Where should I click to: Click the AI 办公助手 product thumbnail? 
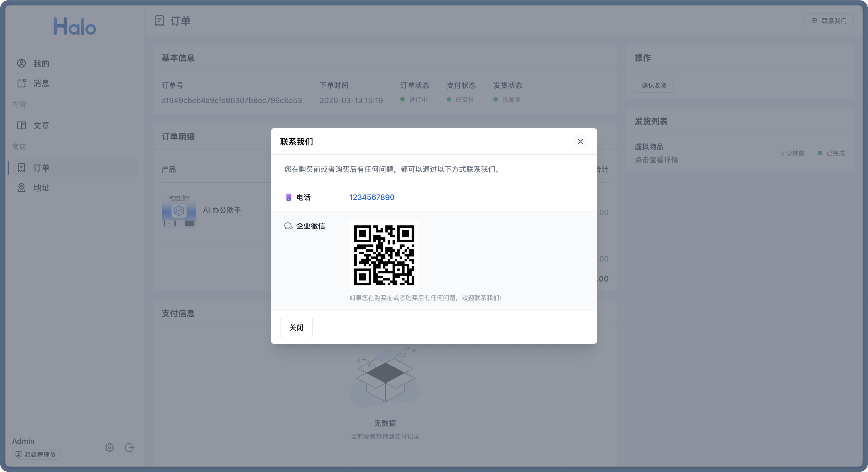coord(179,211)
